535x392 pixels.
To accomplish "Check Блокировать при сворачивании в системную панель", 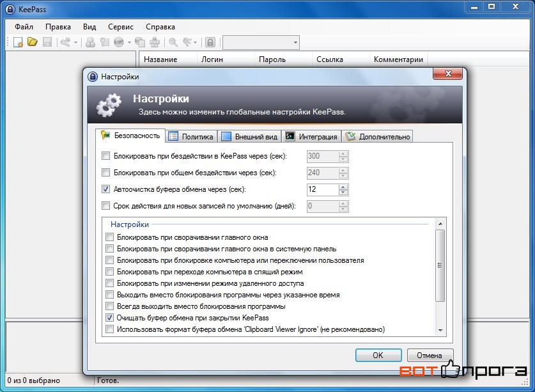I will pos(109,249).
